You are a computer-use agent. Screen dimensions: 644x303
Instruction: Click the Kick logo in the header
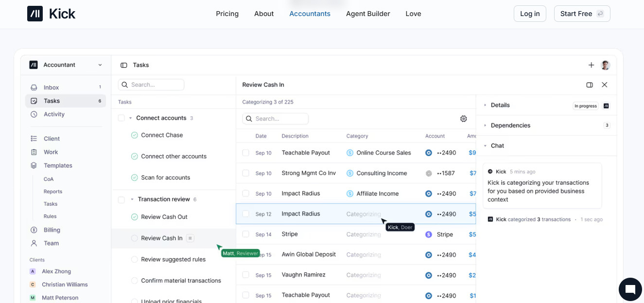(x=51, y=14)
